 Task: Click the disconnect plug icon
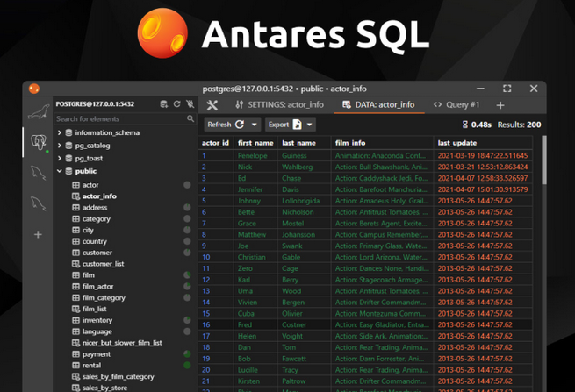click(x=189, y=104)
